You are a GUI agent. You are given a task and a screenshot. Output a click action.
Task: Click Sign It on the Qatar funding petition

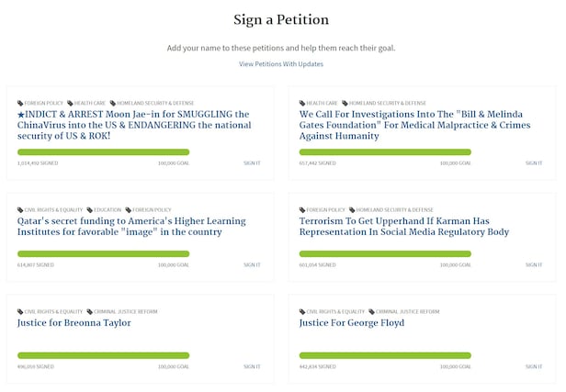(252, 264)
